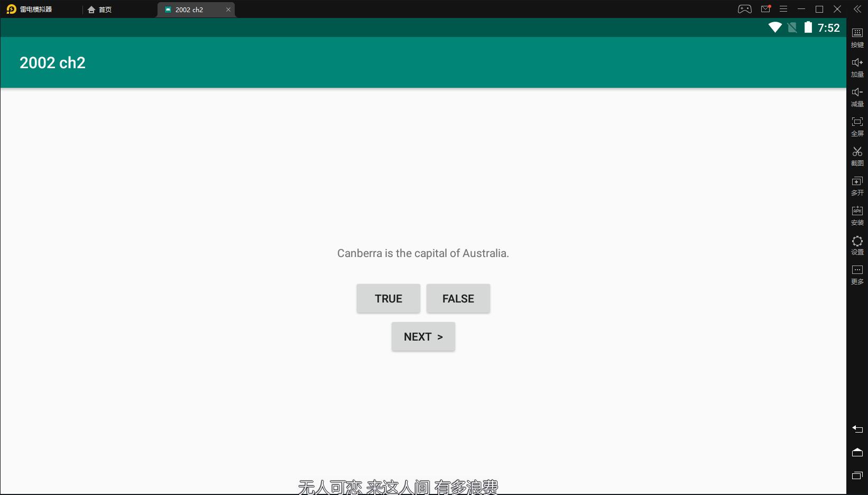Image resolution: width=868 pixels, height=495 pixels.
Task: Go to the NEXT question
Action: pyautogui.click(x=423, y=337)
